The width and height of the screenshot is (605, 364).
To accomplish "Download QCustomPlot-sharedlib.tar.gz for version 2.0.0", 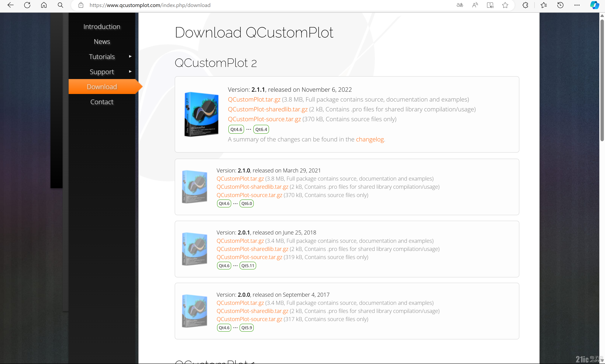I will [x=252, y=311].
